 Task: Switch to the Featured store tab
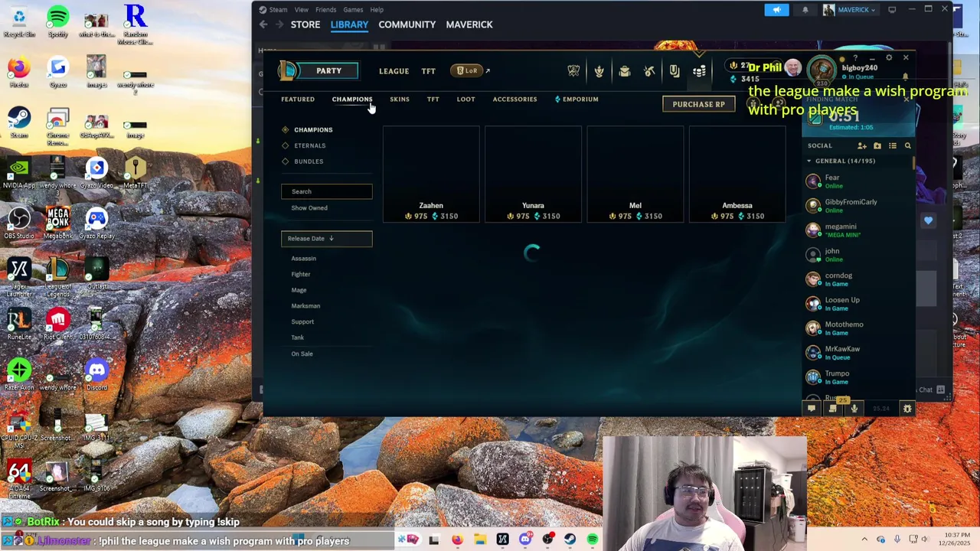pyautogui.click(x=298, y=99)
